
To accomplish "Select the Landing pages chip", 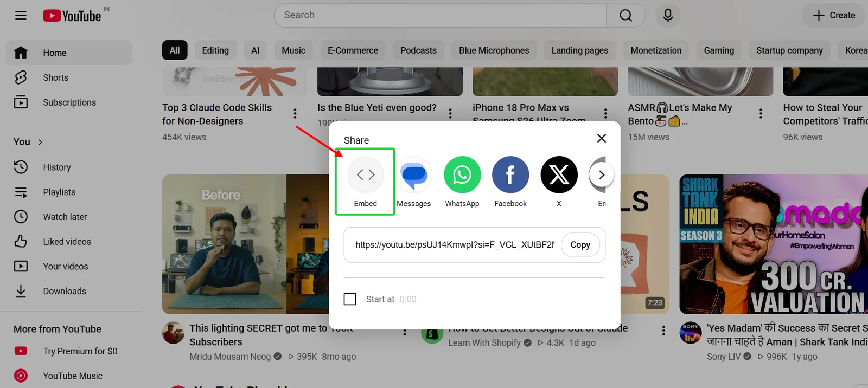I will (580, 50).
